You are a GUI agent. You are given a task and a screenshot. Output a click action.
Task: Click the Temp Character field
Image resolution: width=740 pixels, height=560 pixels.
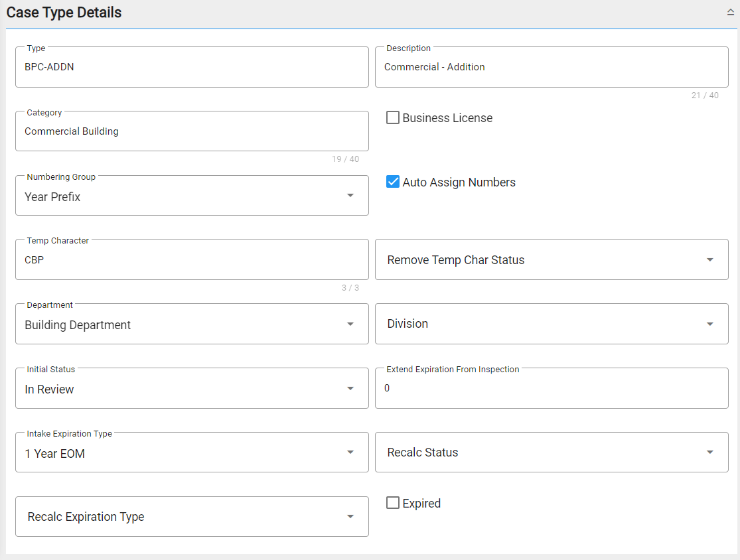tap(192, 259)
